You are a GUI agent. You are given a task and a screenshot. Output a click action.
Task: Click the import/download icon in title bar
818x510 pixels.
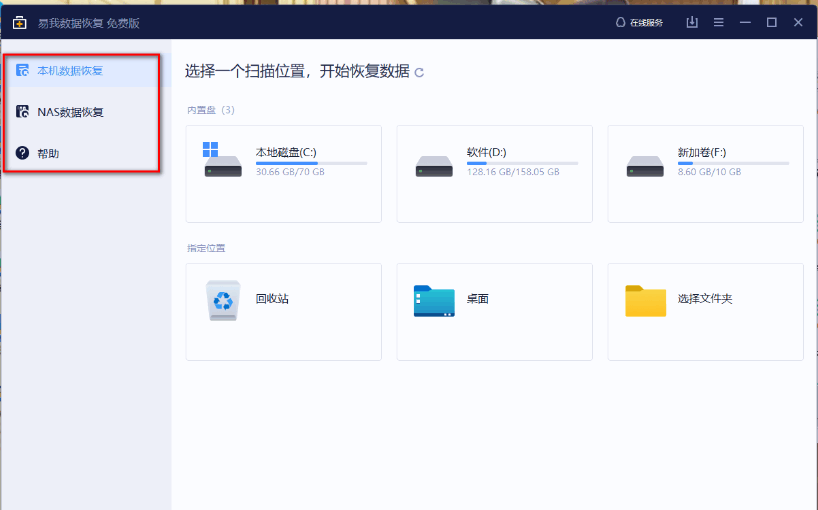(692, 22)
